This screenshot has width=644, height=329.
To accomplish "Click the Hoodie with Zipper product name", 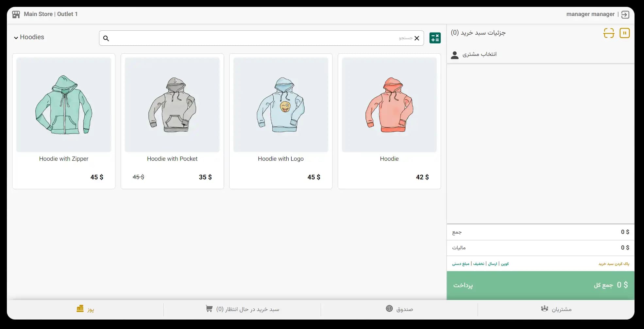I will pos(64,159).
